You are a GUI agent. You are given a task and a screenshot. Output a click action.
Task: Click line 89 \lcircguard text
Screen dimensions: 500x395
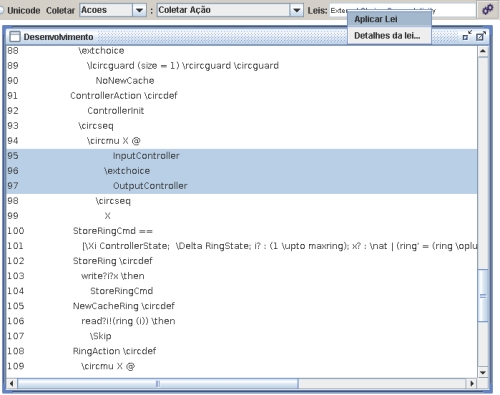(x=183, y=66)
